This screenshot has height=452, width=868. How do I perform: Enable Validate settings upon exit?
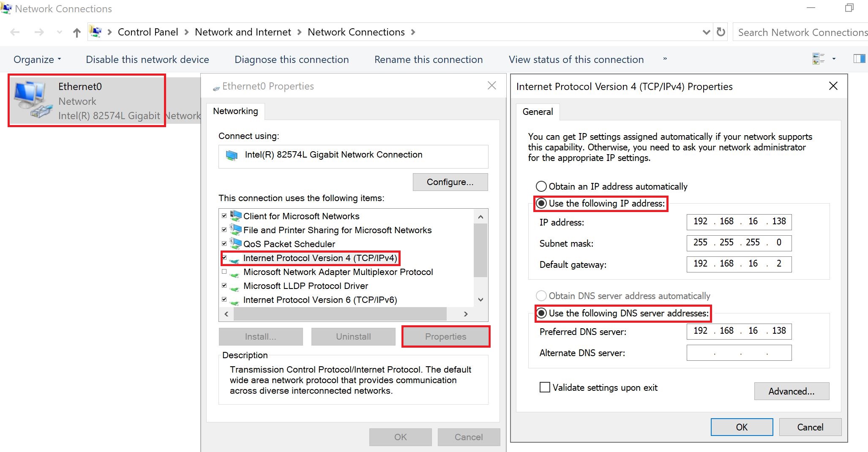pos(544,387)
